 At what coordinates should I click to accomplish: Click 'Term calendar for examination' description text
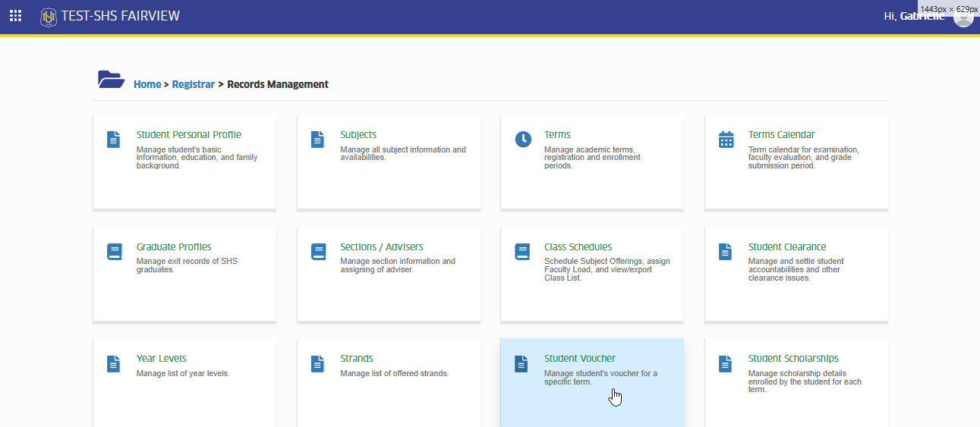click(803, 158)
